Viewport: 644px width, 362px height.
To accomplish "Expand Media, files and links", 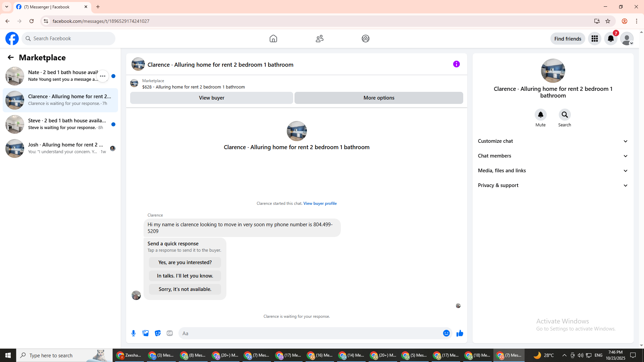I will (553, 171).
